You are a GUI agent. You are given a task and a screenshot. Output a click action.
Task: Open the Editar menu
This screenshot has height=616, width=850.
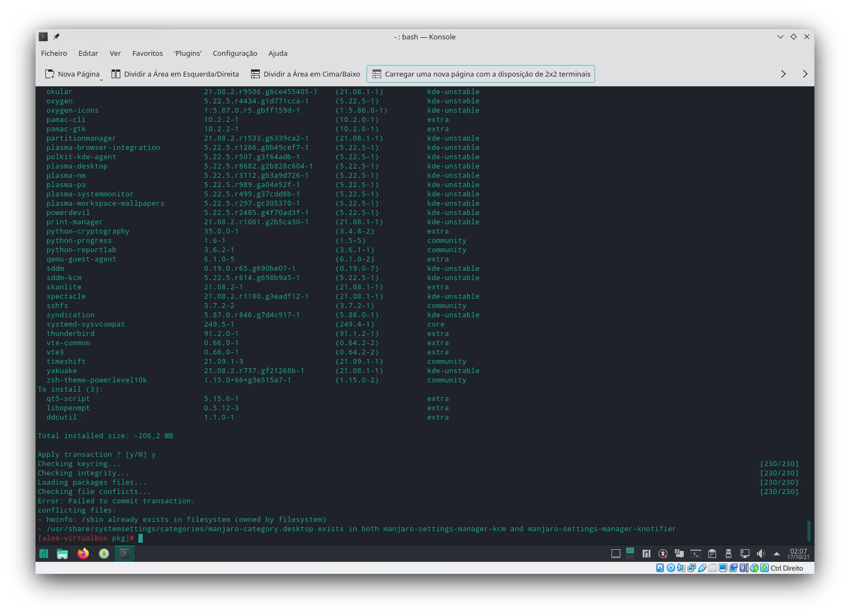tap(88, 53)
